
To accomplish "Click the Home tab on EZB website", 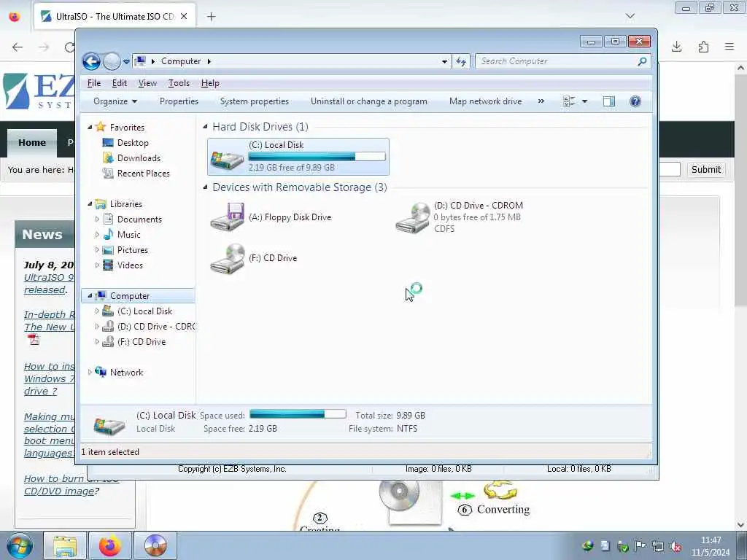I will click(32, 142).
